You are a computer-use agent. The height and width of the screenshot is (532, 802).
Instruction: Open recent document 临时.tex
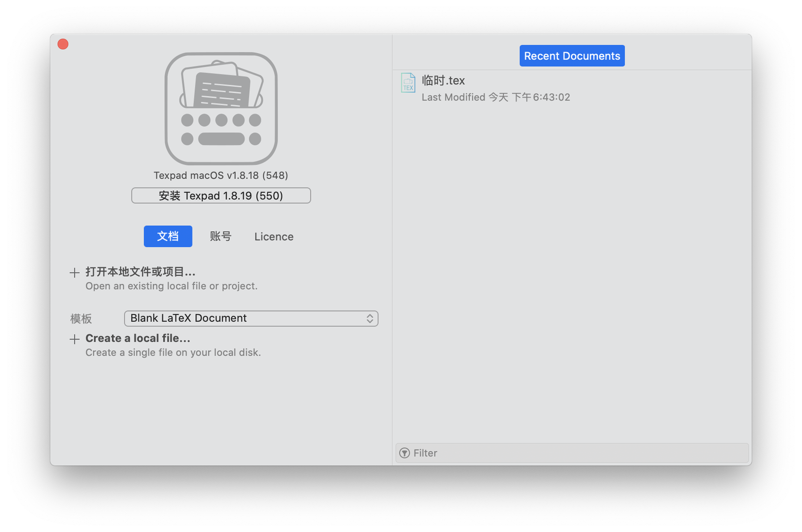coord(572,88)
